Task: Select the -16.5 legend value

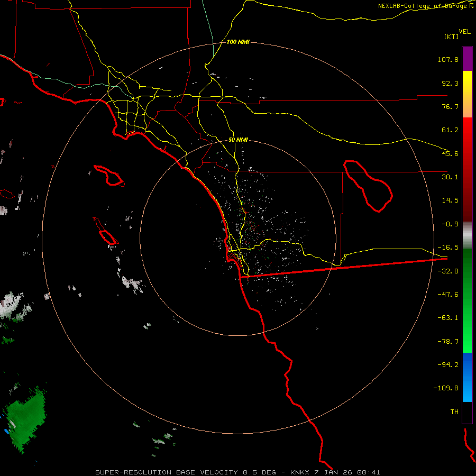Action: [x=448, y=248]
